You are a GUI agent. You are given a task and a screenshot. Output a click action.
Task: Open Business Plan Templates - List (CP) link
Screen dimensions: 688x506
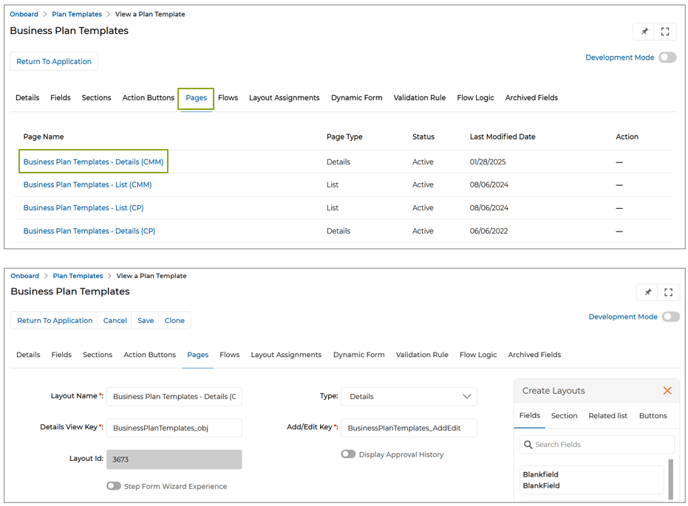[x=83, y=208]
